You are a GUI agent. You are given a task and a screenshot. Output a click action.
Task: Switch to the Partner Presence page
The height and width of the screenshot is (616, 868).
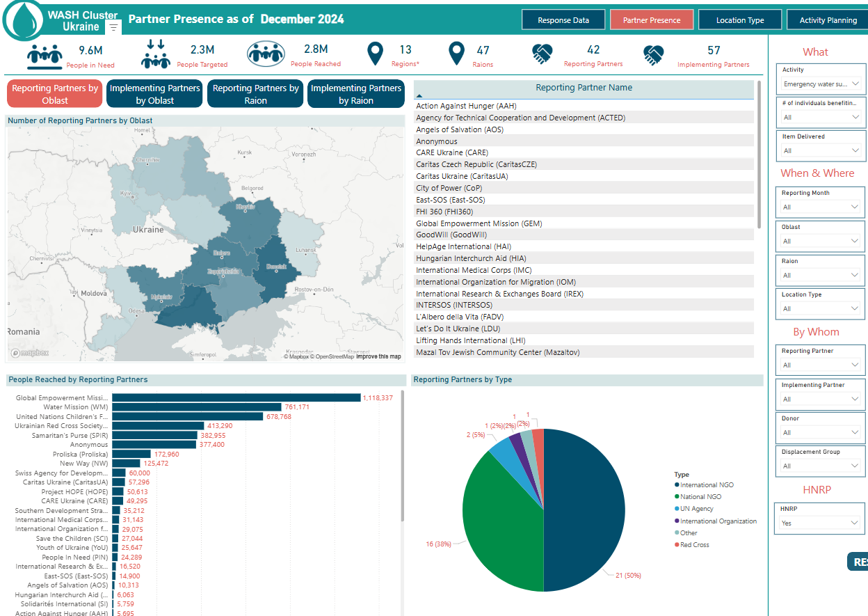point(652,20)
